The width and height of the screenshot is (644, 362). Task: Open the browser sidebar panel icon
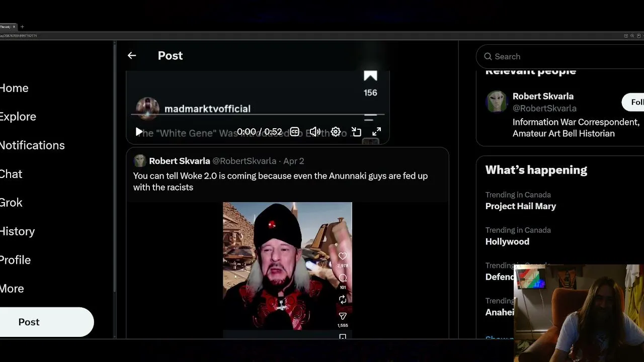pyautogui.click(x=639, y=36)
